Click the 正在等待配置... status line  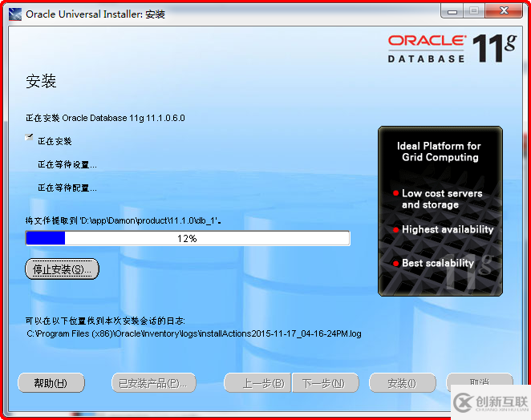click(x=67, y=188)
